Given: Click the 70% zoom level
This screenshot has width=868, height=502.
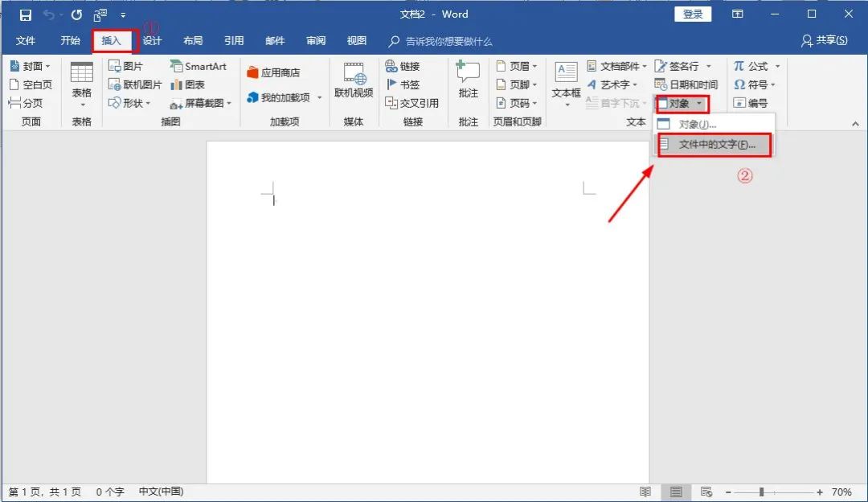Looking at the screenshot, I should [x=841, y=492].
